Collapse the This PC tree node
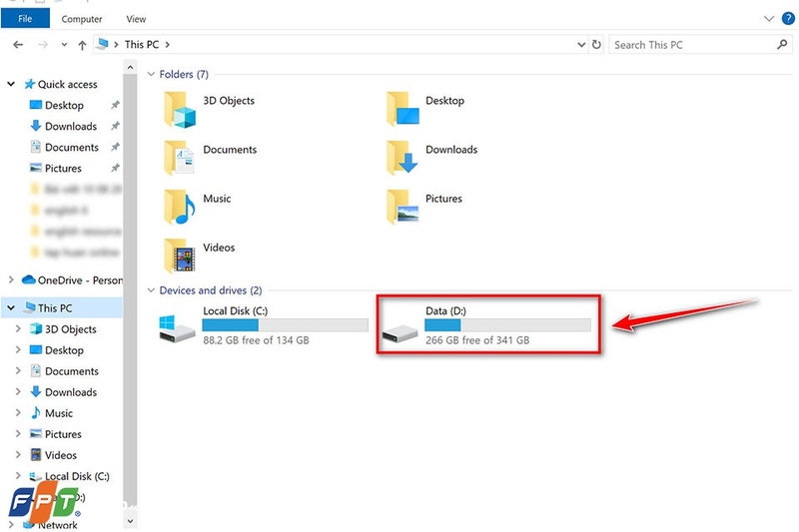This screenshot has height=532, width=799. [x=11, y=308]
